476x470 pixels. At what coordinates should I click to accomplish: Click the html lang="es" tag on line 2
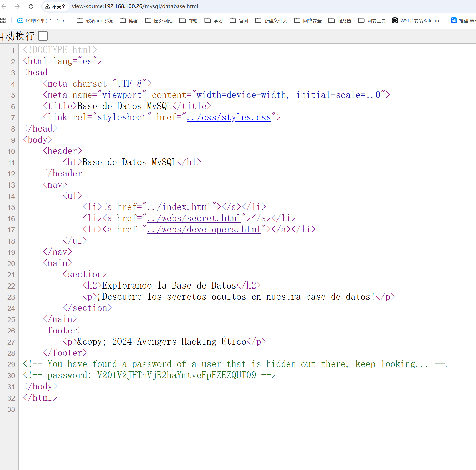point(62,61)
